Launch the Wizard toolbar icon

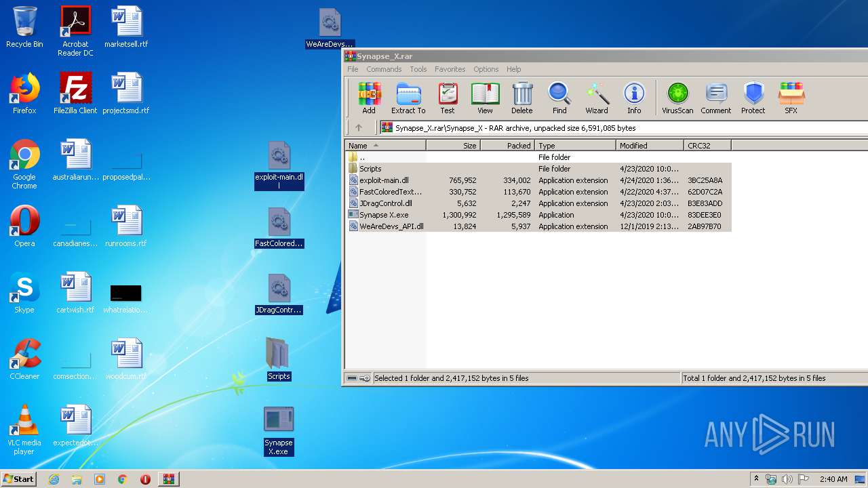pos(597,98)
